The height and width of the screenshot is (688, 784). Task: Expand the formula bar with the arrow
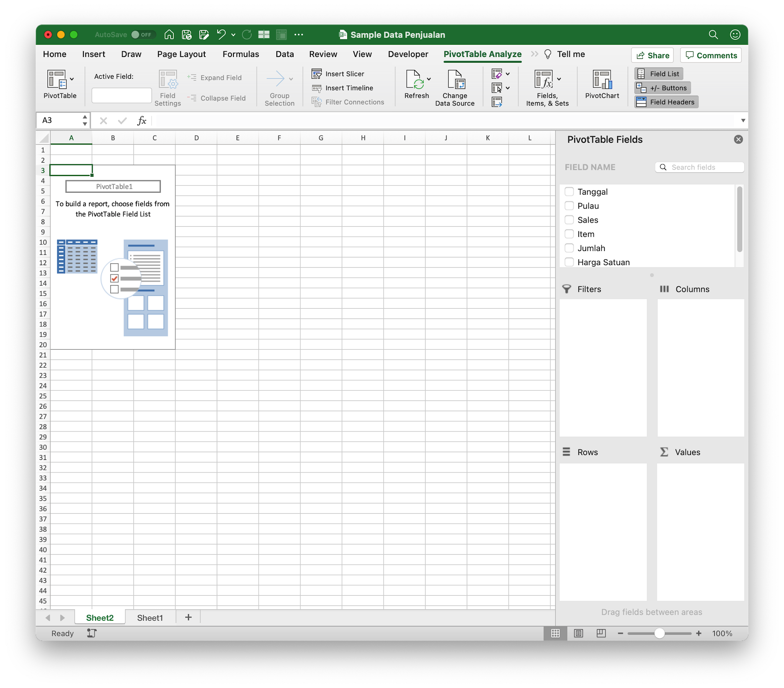743,121
